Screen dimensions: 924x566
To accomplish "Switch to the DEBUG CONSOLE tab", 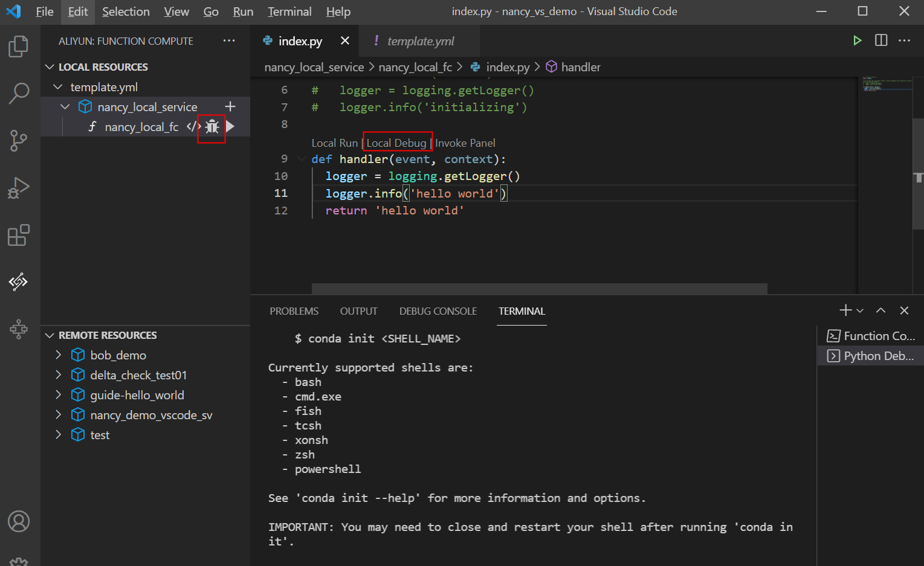I will coord(438,311).
